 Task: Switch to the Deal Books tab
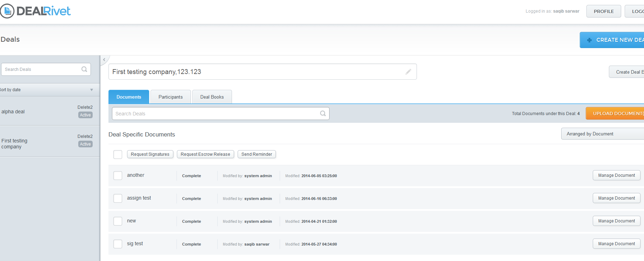click(x=212, y=97)
